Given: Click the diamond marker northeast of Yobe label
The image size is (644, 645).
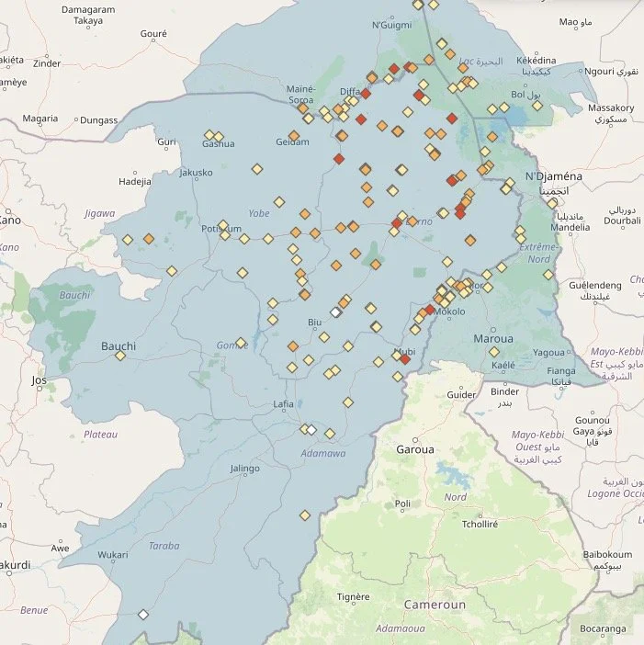Looking at the screenshot, I should [278, 202].
